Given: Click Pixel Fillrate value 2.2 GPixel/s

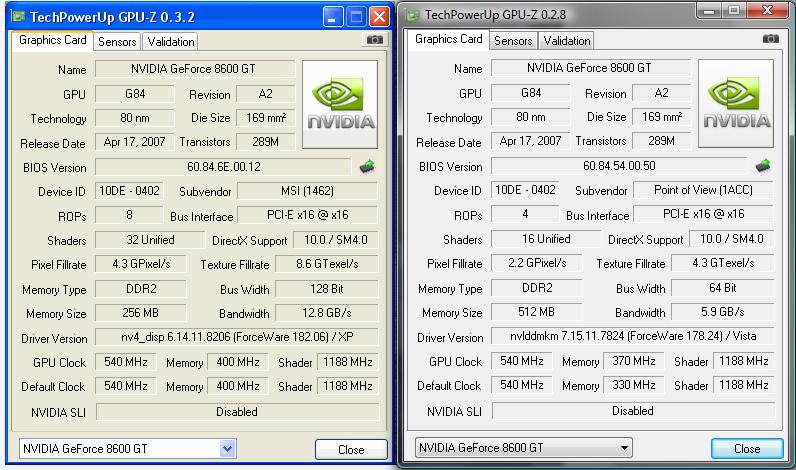Looking at the screenshot, I should click(x=537, y=263).
